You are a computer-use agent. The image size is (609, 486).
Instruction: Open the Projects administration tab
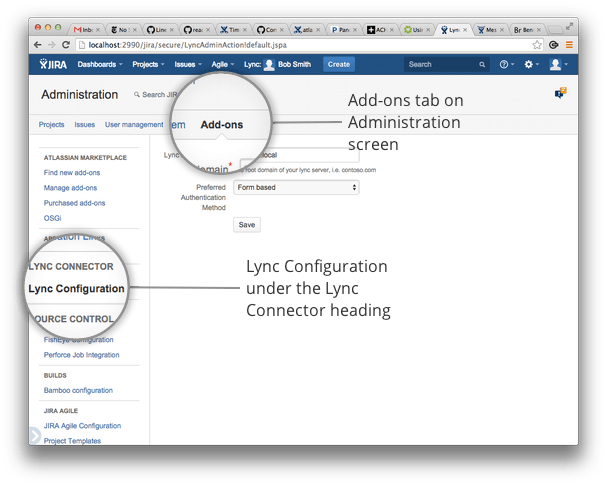52,125
